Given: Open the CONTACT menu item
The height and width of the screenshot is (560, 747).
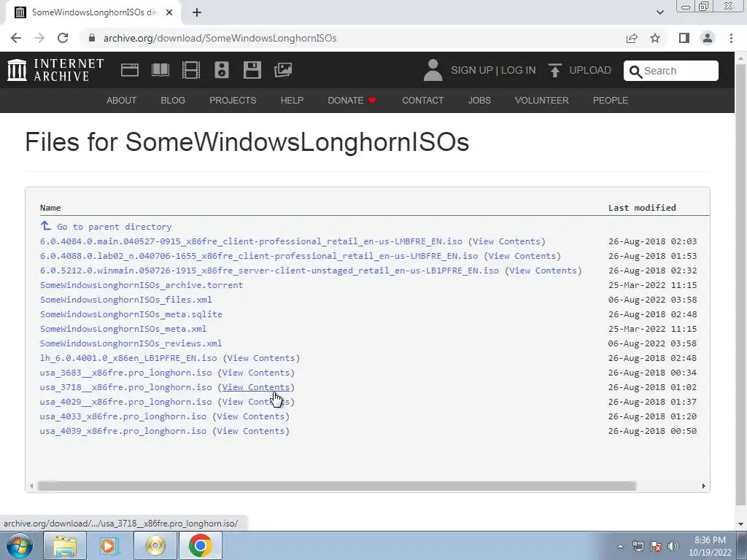Looking at the screenshot, I should click(423, 101).
